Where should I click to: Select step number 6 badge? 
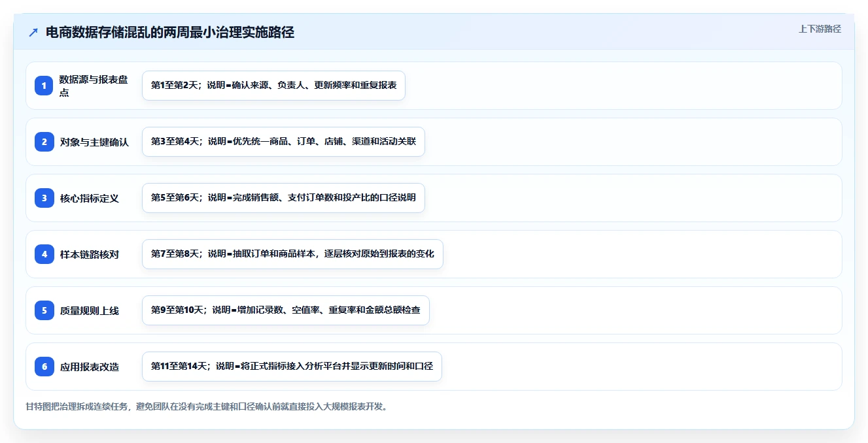click(44, 367)
